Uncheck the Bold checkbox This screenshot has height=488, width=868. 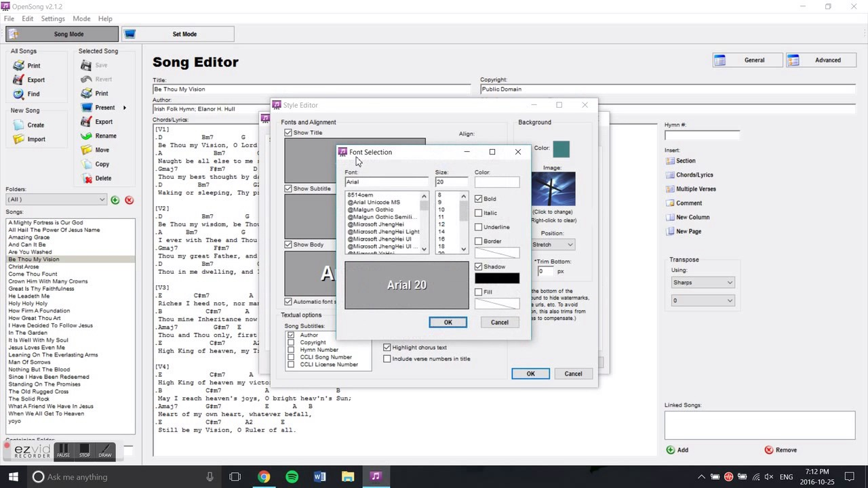click(479, 199)
